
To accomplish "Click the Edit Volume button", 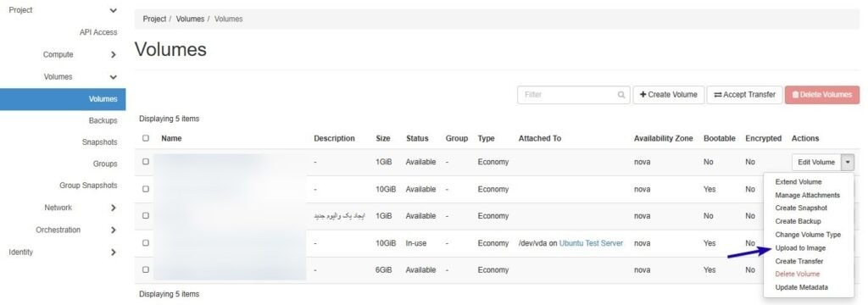I will (x=816, y=162).
